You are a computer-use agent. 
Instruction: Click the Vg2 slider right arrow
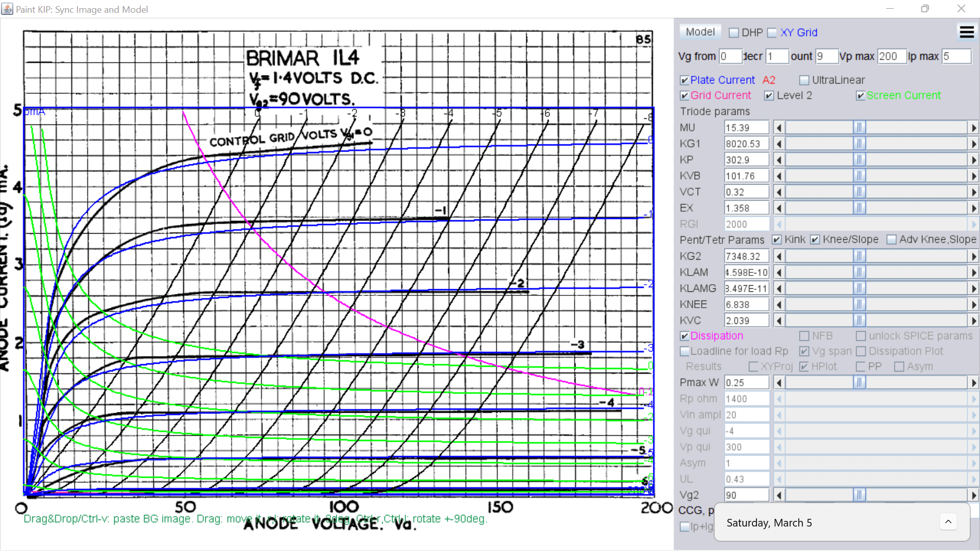[973, 495]
